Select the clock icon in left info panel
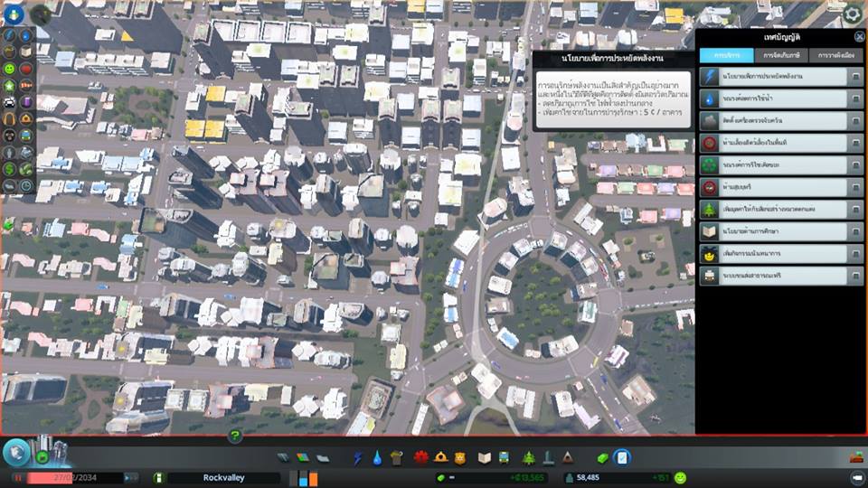The height and width of the screenshot is (488, 868). (26, 186)
